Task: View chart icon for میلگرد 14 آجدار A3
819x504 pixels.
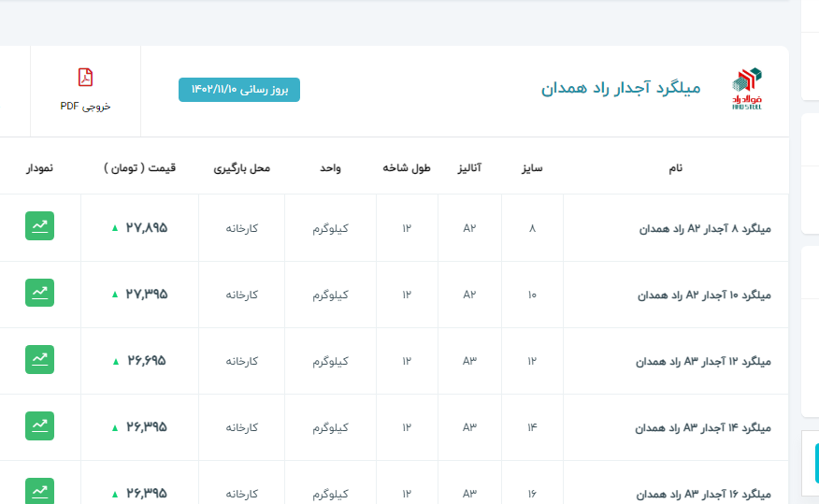Action: [x=39, y=425]
